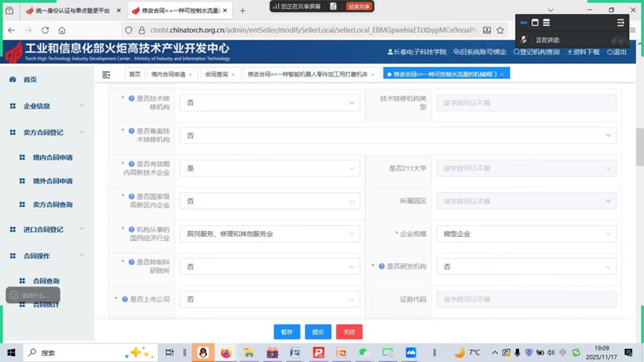The image size is (644, 362).
Task: Select 境内合同申请 in the sidebar
Action: pyautogui.click(x=52, y=158)
